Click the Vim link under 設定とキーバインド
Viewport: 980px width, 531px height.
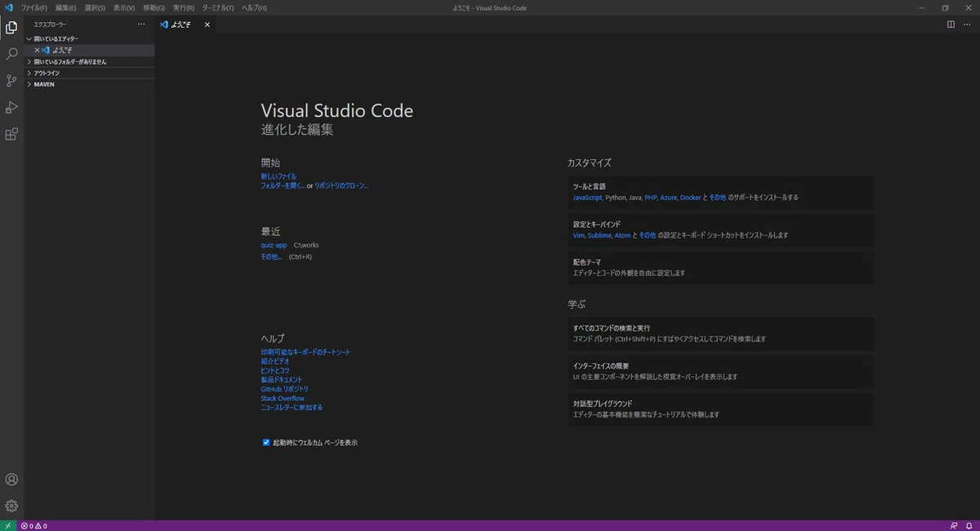(x=579, y=235)
